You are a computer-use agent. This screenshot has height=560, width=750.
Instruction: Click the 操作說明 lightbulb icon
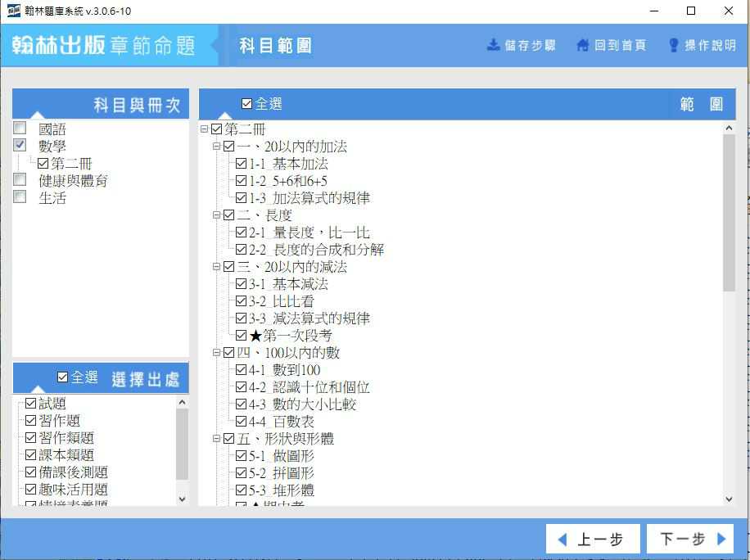674,45
